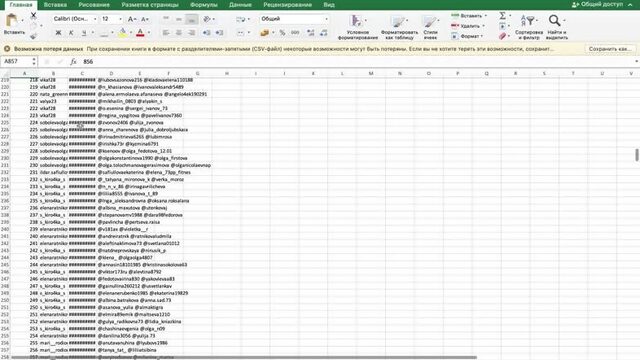
Task: Click the percent style icon
Action: [282, 33]
